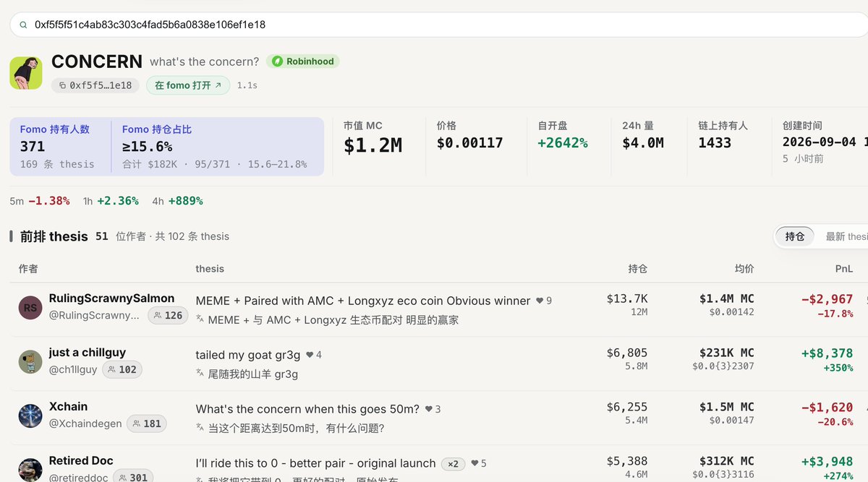Open token via 在 fomo 打开 button

coord(188,85)
